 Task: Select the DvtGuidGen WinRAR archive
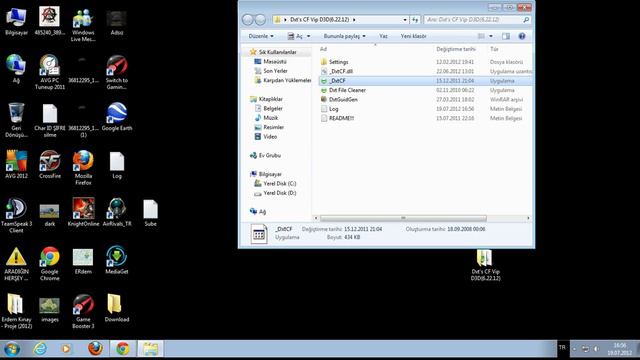click(x=425, y=99)
